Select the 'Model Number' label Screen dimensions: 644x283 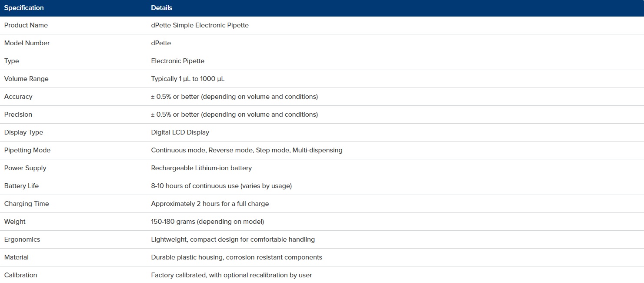coord(27,43)
